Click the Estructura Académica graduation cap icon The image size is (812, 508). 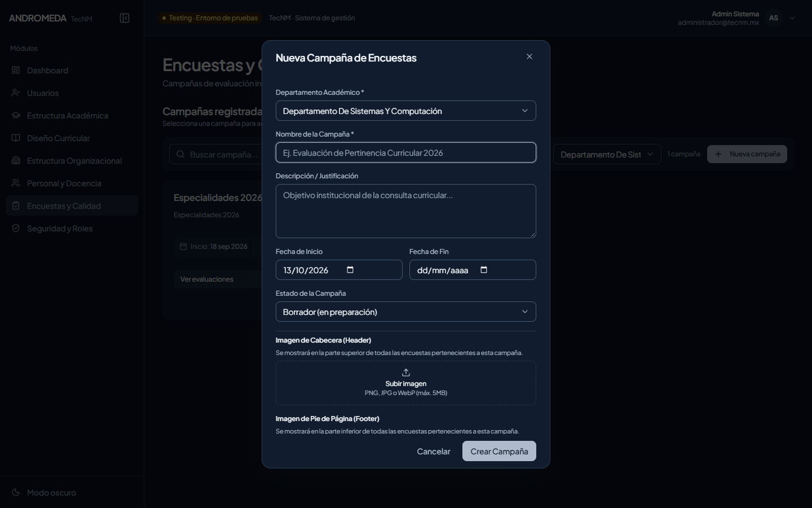[16, 116]
